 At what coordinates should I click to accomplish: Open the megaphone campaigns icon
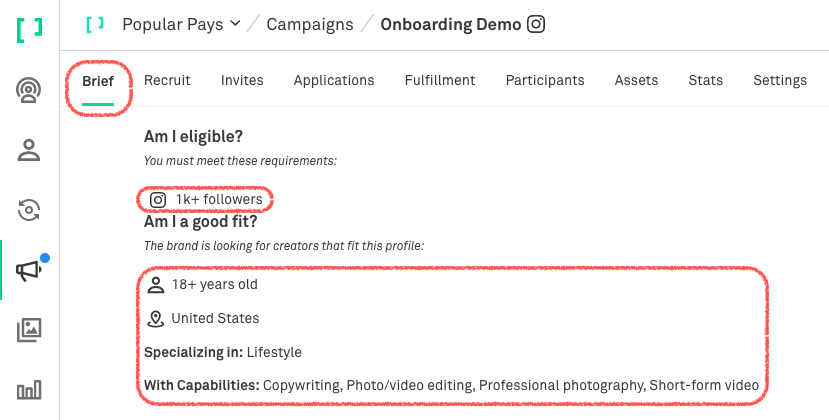(29, 271)
